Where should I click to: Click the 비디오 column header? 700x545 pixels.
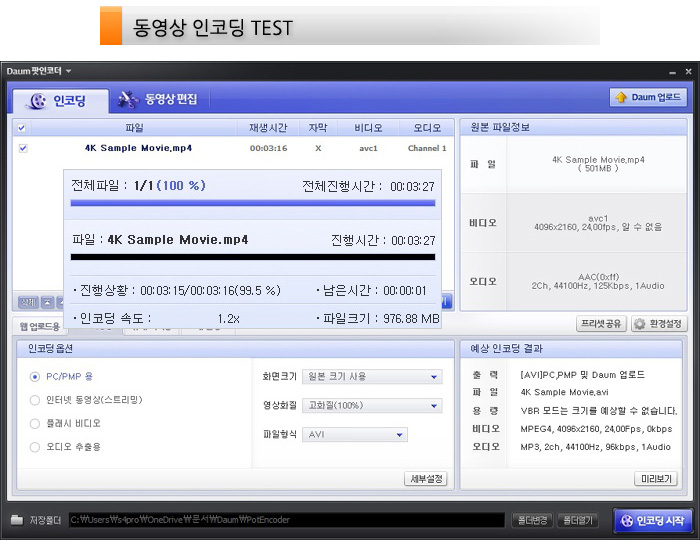368,128
